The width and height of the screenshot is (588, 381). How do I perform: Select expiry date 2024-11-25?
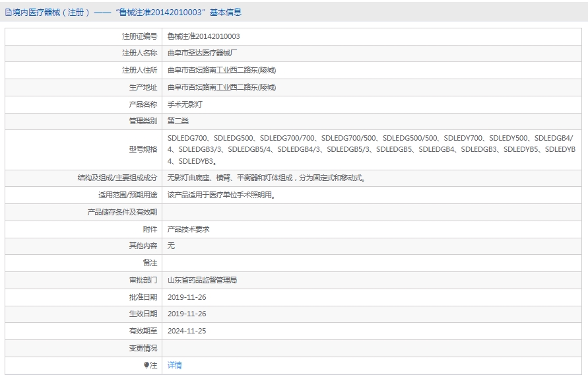click(187, 331)
